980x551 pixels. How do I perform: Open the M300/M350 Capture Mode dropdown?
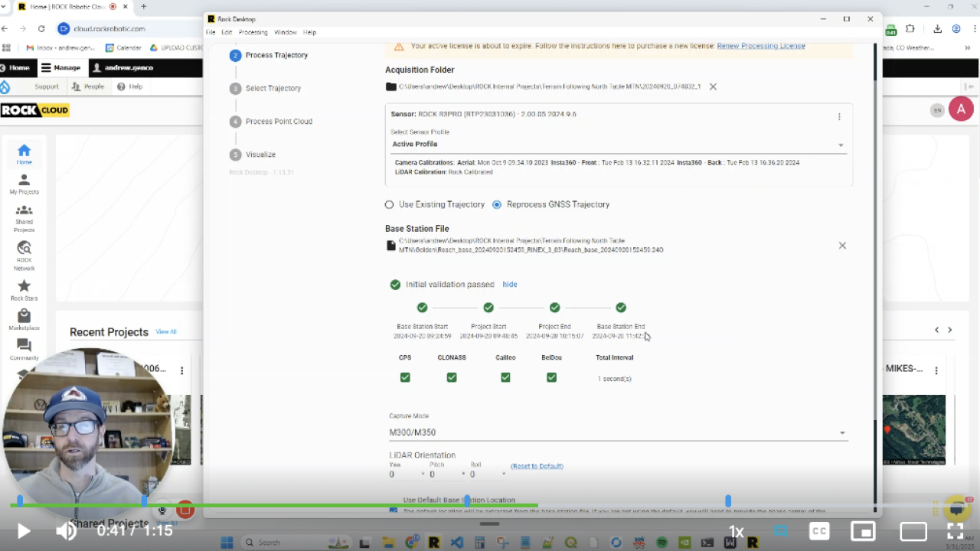[x=841, y=432]
